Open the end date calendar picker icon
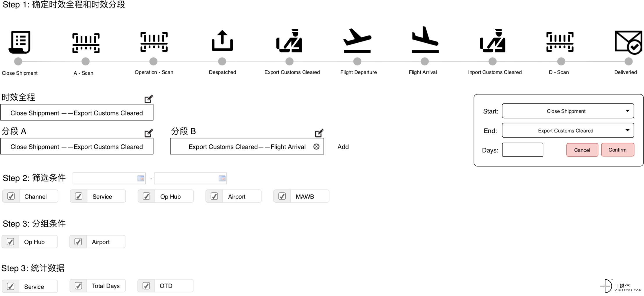The image size is (644, 296). pyautogui.click(x=222, y=178)
